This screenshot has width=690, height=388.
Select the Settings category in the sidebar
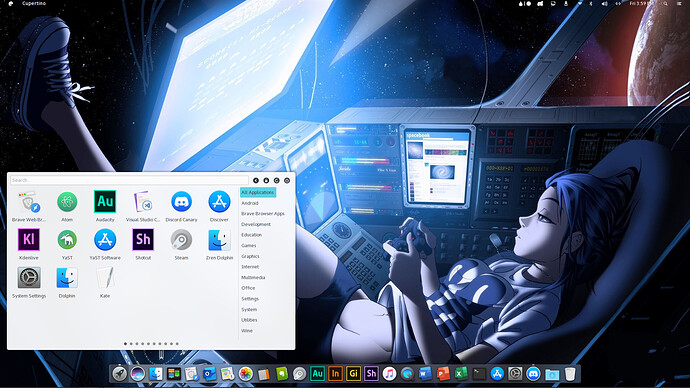point(250,299)
